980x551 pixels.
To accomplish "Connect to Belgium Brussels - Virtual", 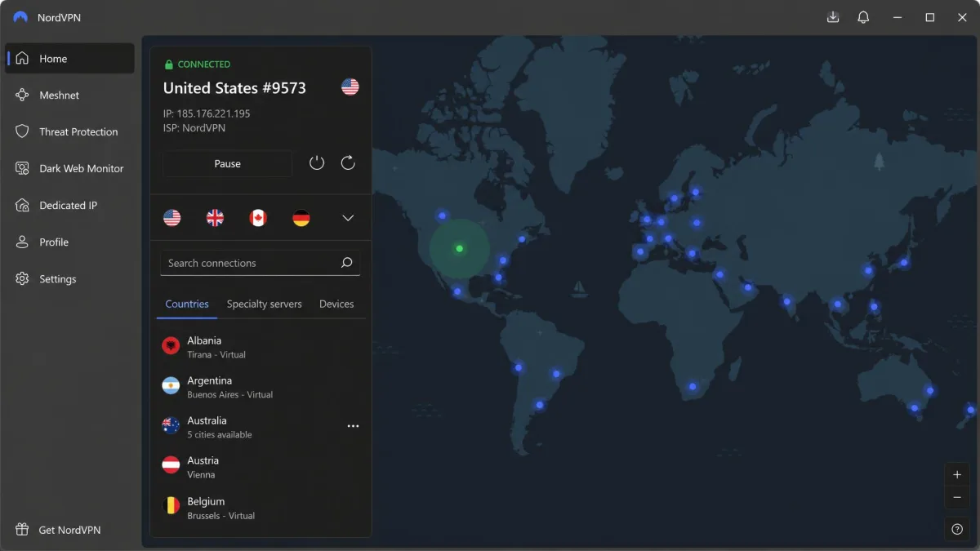I will pyautogui.click(x=261, y=508).
